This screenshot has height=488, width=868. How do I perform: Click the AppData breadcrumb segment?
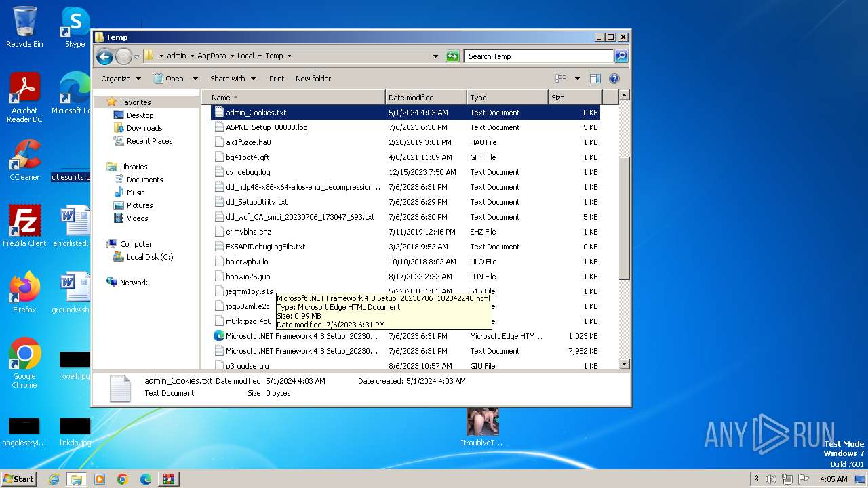click(212, 56)
